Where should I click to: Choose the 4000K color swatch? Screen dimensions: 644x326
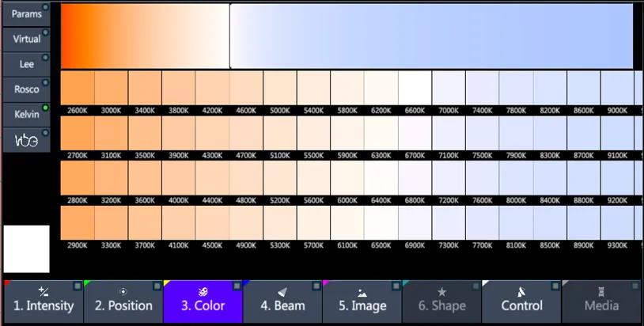click(179, 178)
